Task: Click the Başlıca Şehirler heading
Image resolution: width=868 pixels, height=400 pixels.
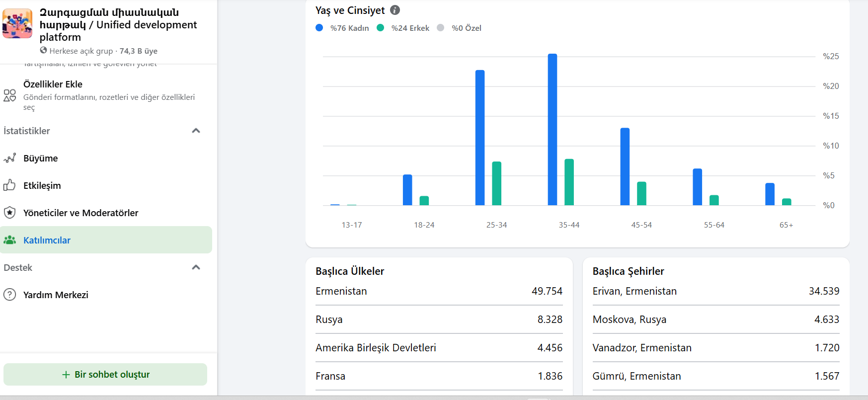Action: click(x=629, y=271)
